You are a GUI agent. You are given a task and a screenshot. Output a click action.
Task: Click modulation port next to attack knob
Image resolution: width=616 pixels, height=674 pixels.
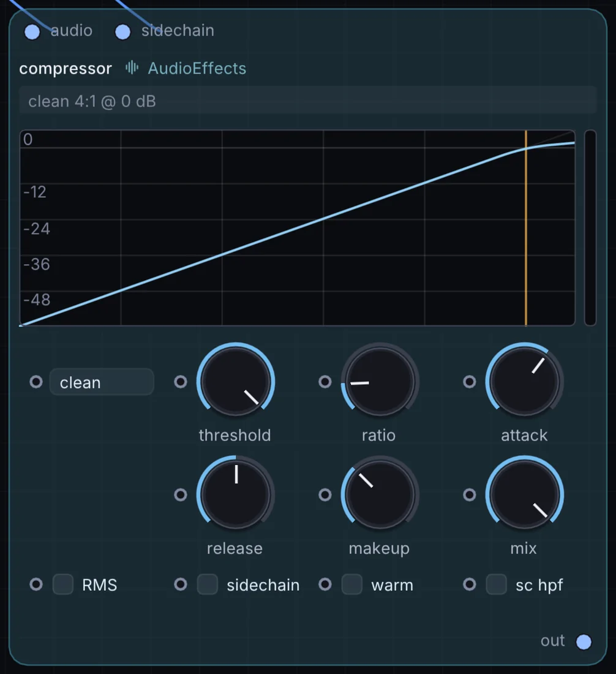coord(470,382)
